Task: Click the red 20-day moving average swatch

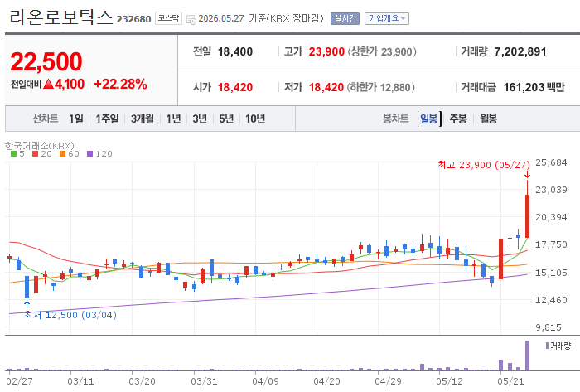Action: click(35, 154)
